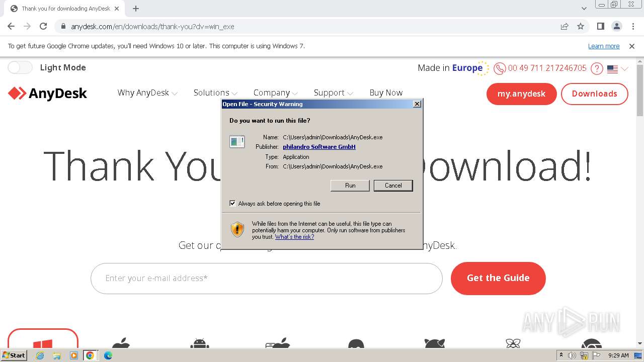Open Windows Media Player from taskbar

coord(74,355)
